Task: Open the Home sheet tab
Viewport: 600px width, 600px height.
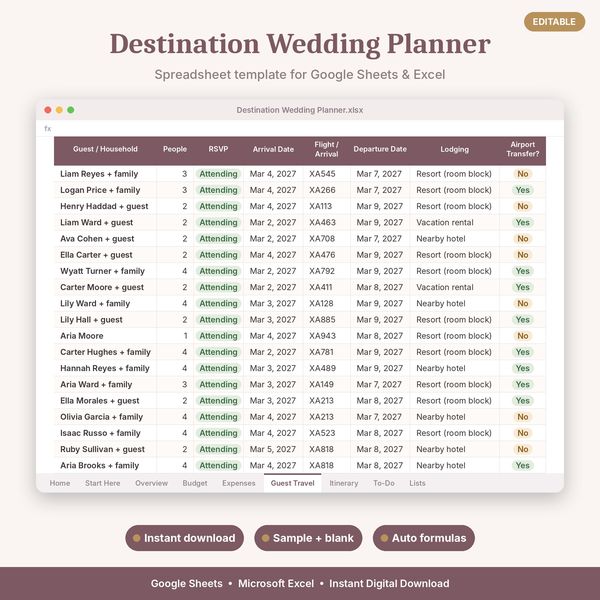Action: tap(60, 483)
